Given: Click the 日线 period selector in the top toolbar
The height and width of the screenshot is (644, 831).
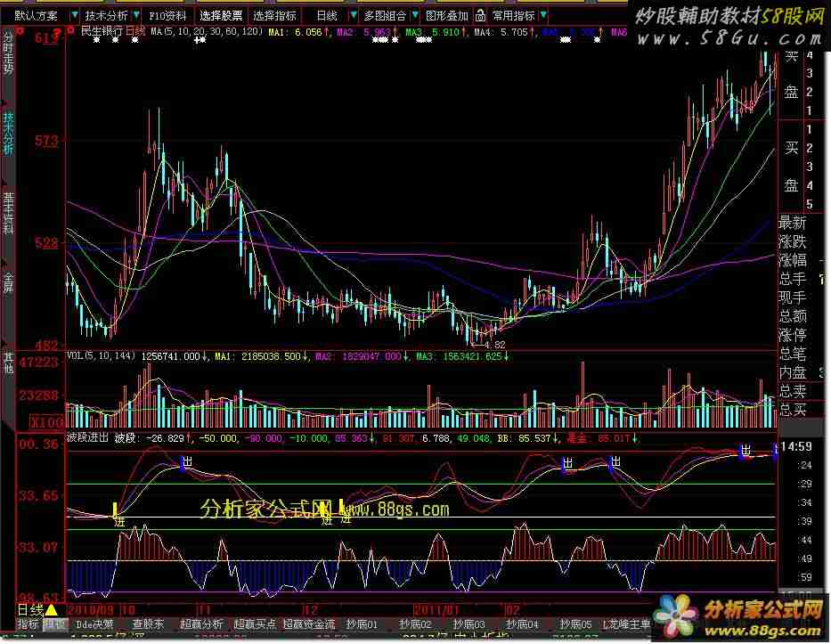Looking at the screenshot, I should click(x=327, y=16).
